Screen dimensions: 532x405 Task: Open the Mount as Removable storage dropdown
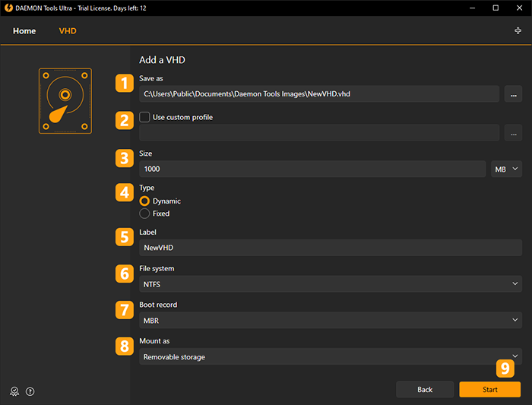[x=331, y=356]
